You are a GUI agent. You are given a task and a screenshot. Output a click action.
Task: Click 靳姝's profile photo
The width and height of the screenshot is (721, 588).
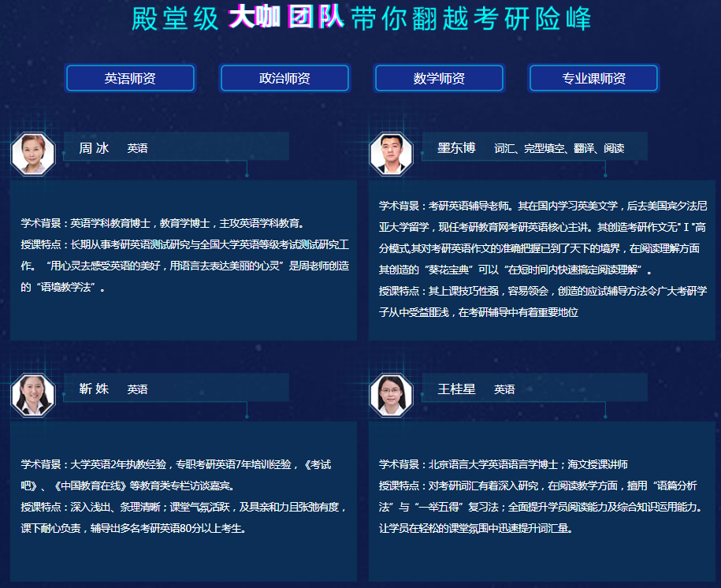coord(32,395)
